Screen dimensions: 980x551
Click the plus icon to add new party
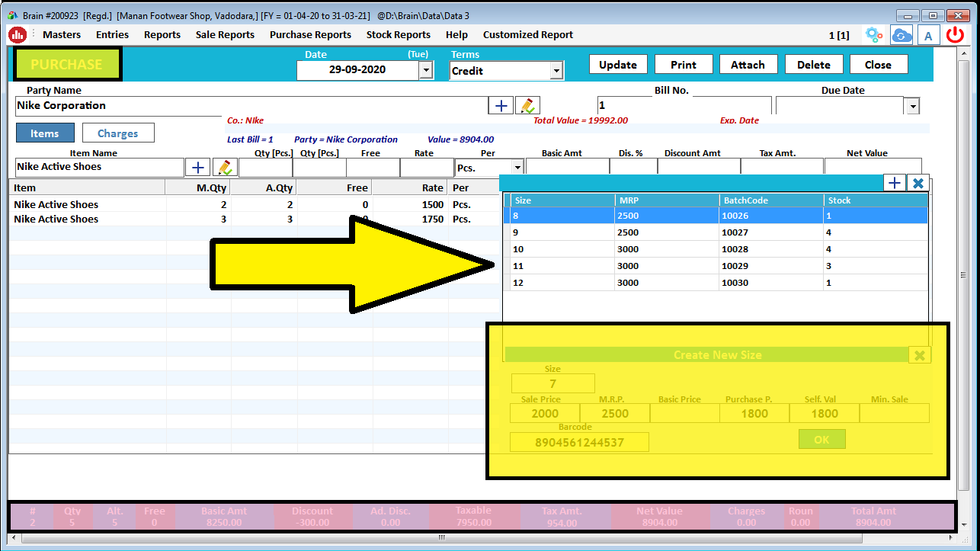(x=501, y=104)
